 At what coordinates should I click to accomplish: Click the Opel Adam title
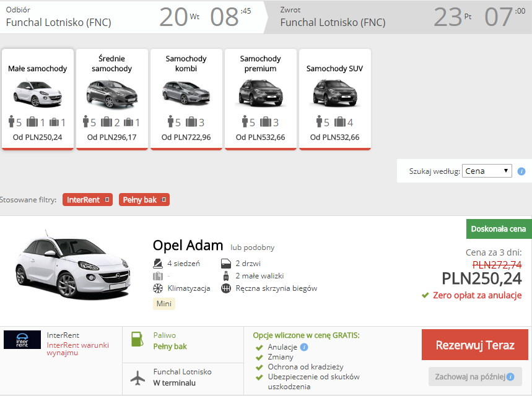pyautogui.click(x=188, y=245)
